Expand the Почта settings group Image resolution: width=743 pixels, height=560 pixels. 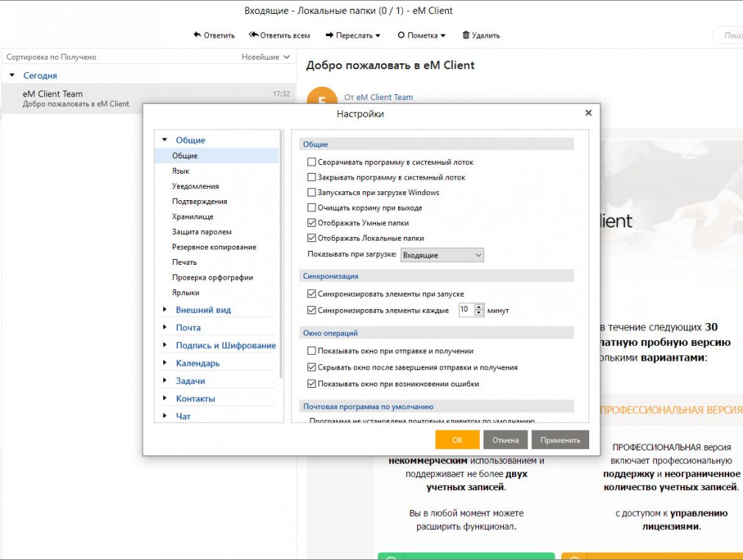coord(165,327)
